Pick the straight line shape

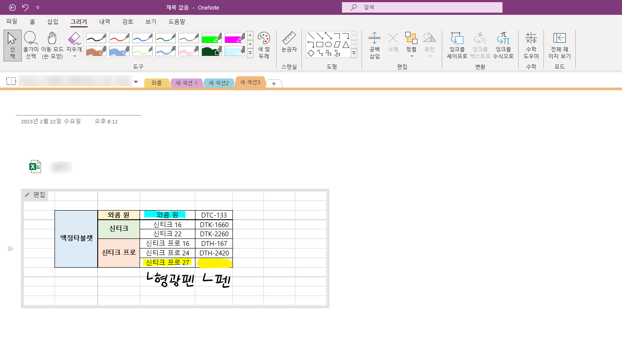[x=311, y=36]
